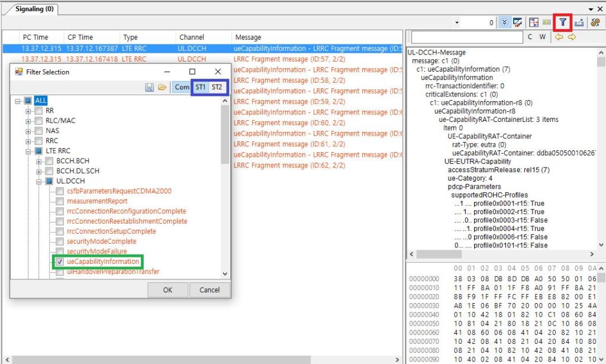
Task: Switch to the ST1 filter tab
Action: 201,87
